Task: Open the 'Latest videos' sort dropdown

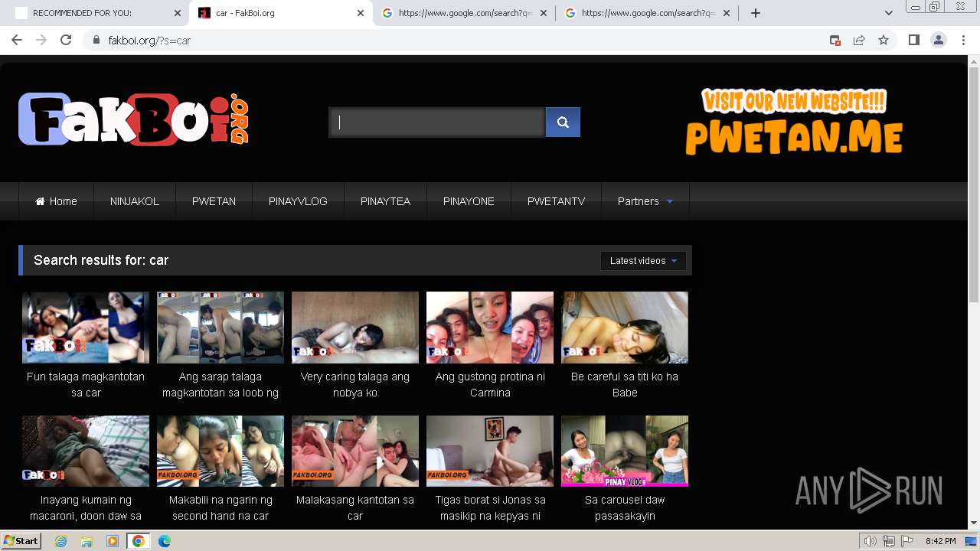Action: pyautogui.click(x=643, y=261)
